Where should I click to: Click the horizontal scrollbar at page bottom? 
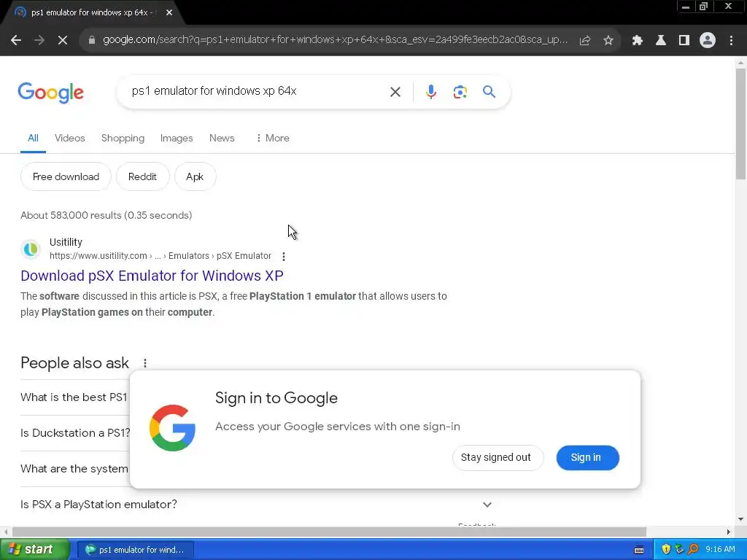329,532
